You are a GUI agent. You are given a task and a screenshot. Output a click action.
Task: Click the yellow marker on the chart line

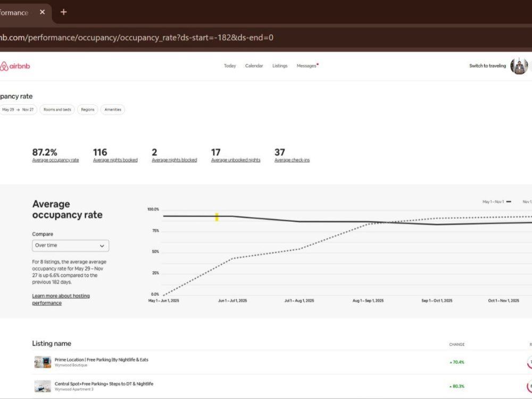217,217
